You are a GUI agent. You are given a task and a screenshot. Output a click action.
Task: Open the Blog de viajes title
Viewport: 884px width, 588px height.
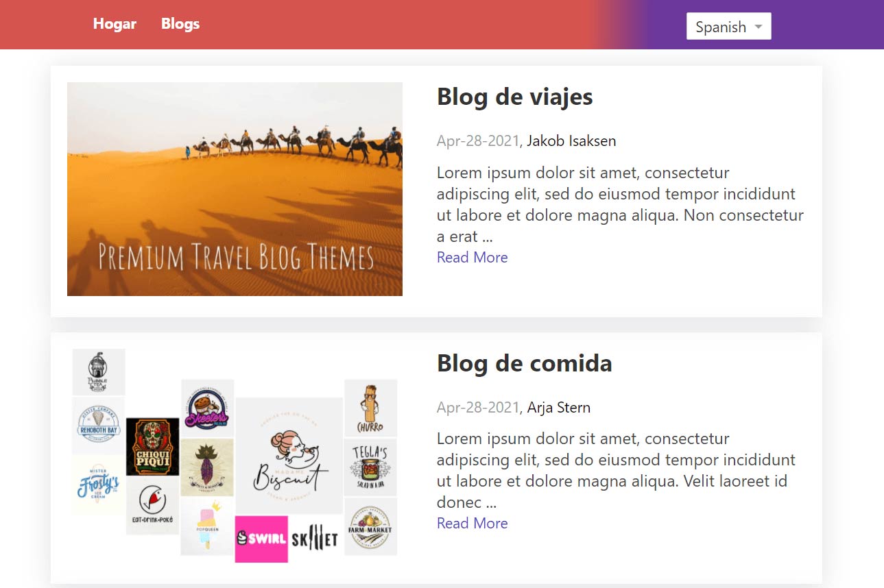tap(514, 97)
